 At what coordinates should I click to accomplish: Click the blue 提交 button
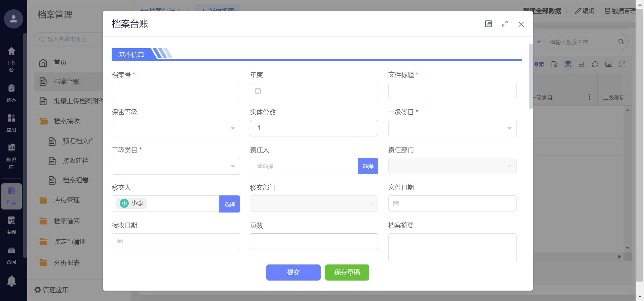[x=293, y=273]
